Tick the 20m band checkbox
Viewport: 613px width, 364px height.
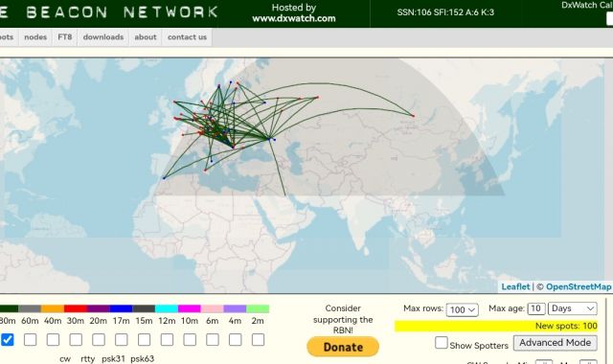[99, 339]
